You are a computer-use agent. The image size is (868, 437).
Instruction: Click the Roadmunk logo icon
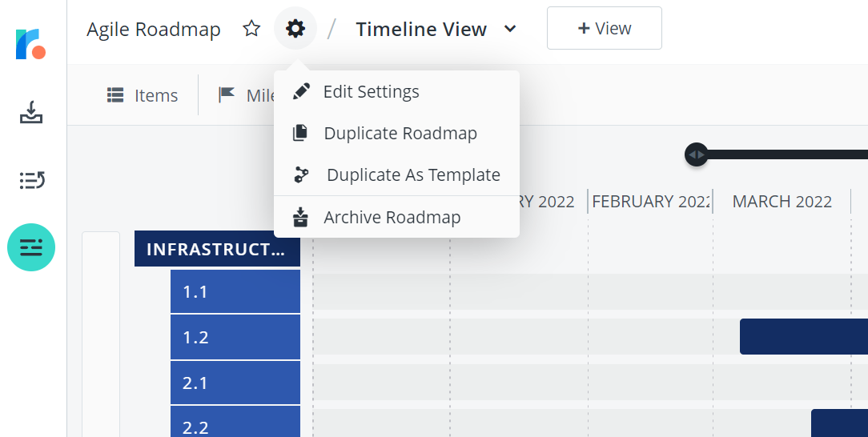click(30, 44)
